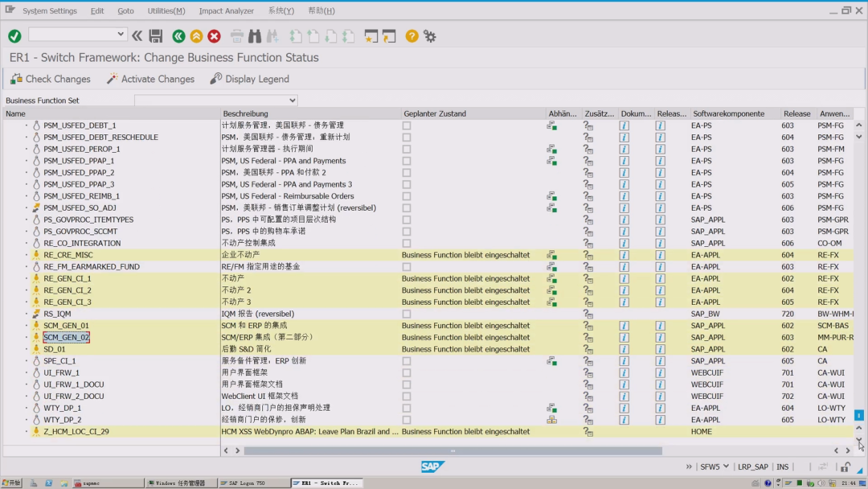Screen dimensions: 868x489
Task: Expand tree node SCM_GEN_01
Action: click(x=26, y=326)
